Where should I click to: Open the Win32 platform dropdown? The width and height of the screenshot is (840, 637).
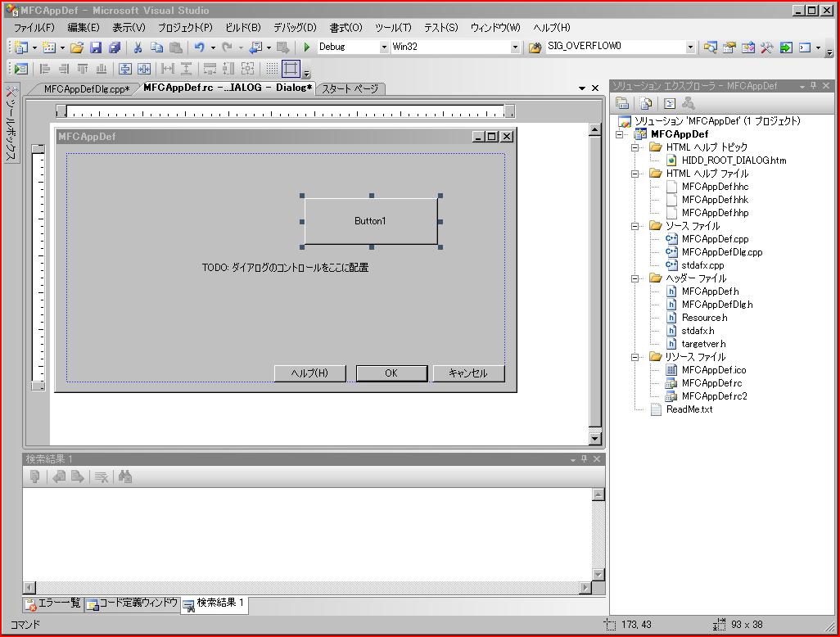click(x=515, y=47)
